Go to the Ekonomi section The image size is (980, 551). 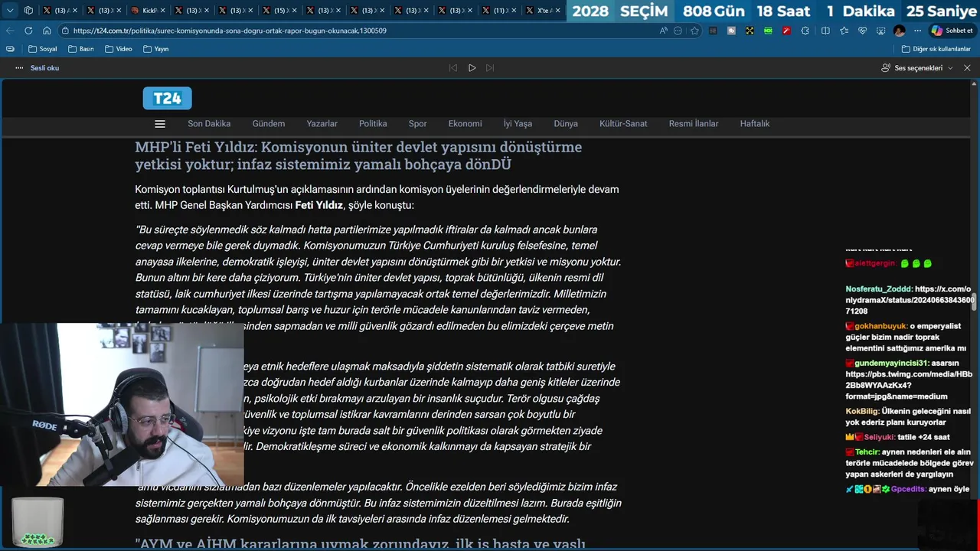(465, 124)
